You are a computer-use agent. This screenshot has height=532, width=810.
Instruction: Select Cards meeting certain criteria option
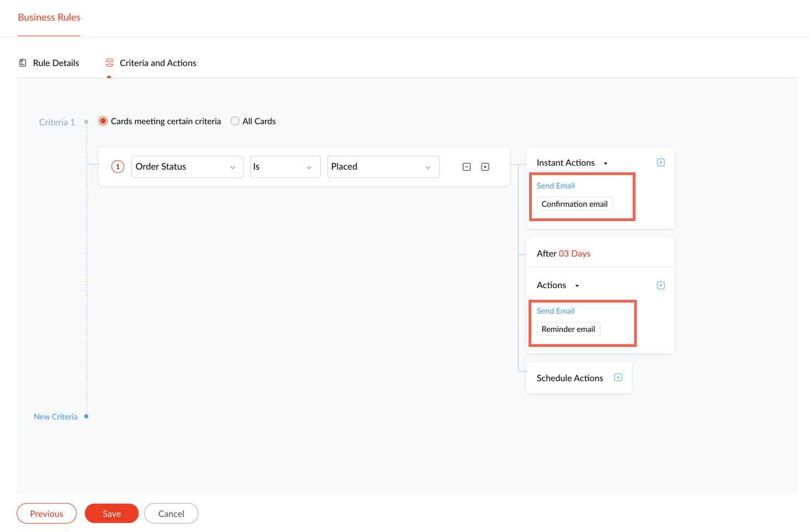(x=103, y=121)
